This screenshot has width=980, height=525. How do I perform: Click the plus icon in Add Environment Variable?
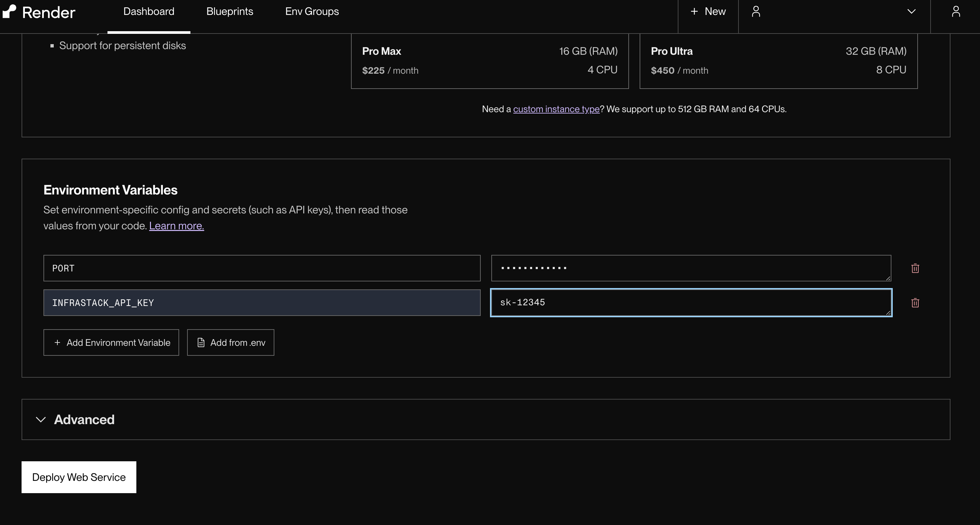[x=57, y=342]
